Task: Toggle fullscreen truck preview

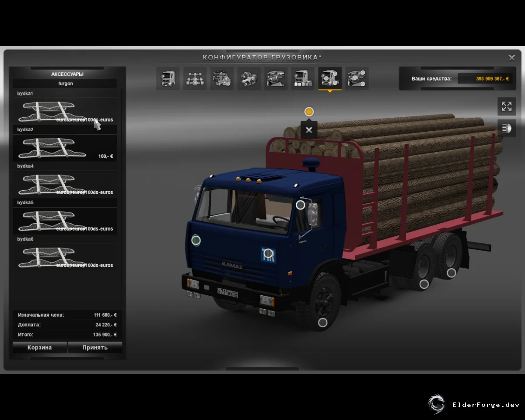Action: pyautogui.click(x=507, y=106)
